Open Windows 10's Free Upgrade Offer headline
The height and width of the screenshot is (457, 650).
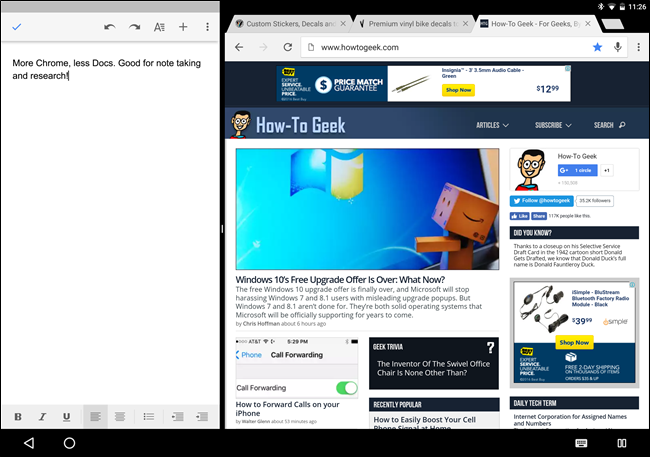tap(340, 280)
